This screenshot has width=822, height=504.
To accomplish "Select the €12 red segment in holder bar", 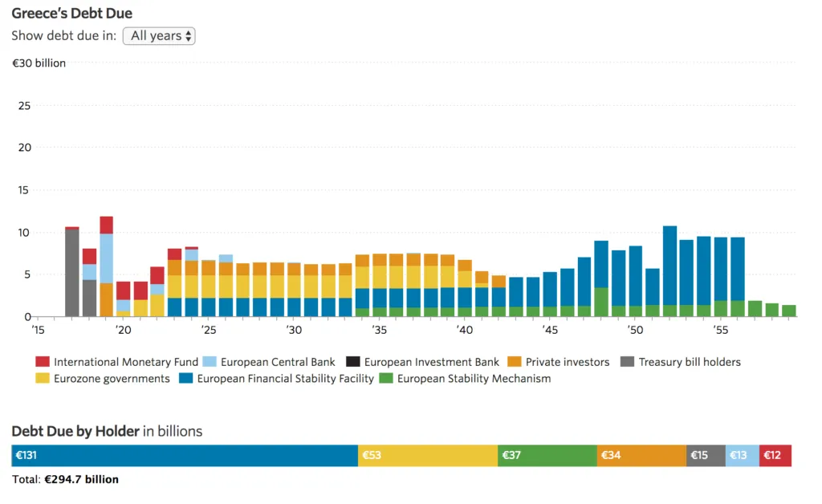I will tap(775, 456).
